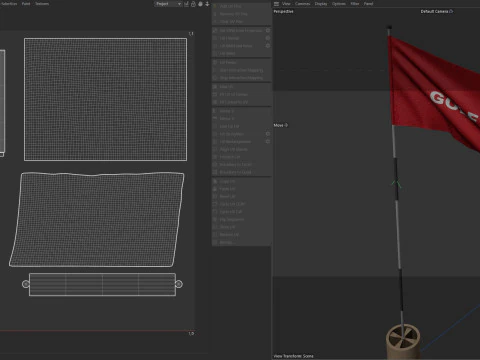The image size is (480, 360).
Task: Click View Transform: Scene status text
Action: coord(293,356)
